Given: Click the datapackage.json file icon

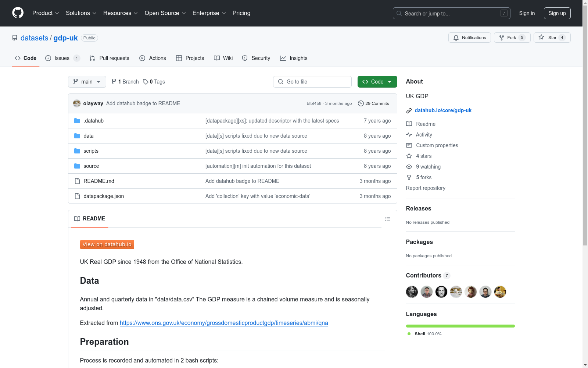Looking at the screenshot, I should [x=77, y=196].
